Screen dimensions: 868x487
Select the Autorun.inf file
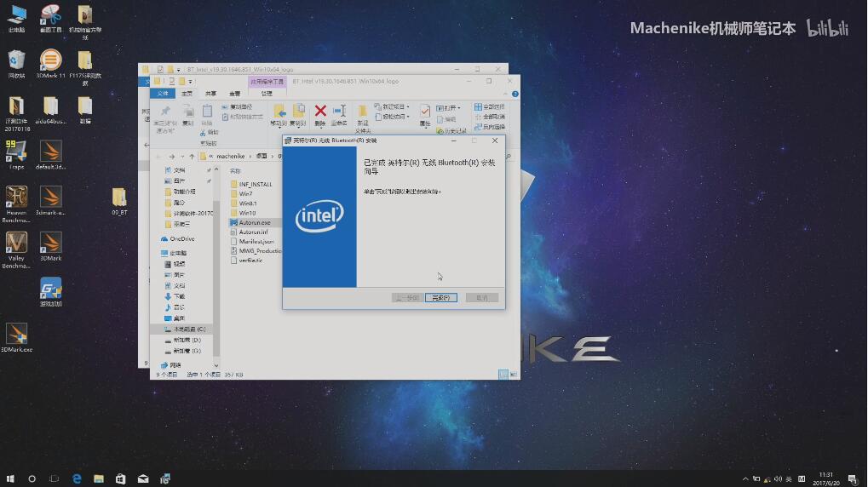[x=249, y=232]
